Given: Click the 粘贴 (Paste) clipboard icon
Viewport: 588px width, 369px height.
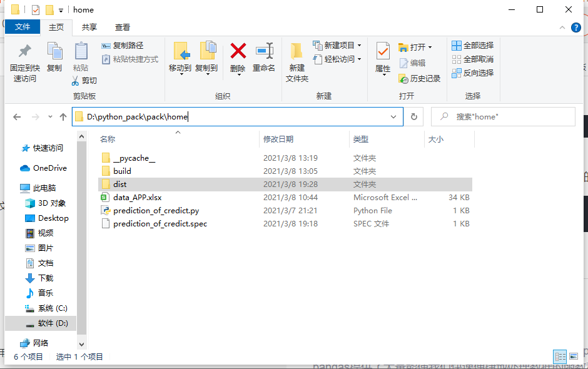Looking at the screenshot, I should (x=80, y=59).
